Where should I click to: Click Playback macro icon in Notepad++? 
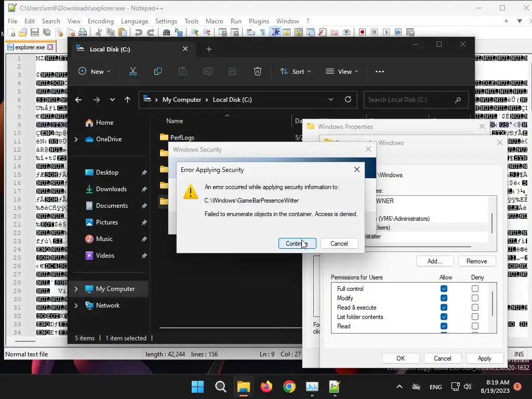pos(386,32)
